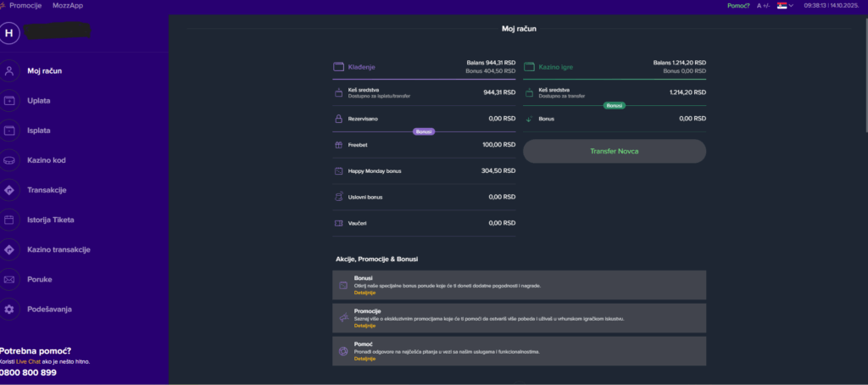
Task: Click the Pomoć? link in header
Action: click(738, 6)
